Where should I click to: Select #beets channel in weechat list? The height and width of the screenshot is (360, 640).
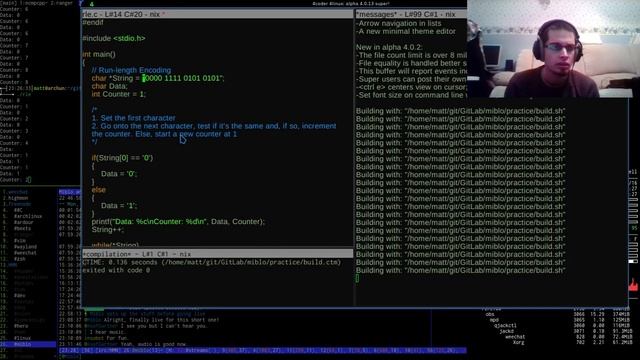click(22, 229)
